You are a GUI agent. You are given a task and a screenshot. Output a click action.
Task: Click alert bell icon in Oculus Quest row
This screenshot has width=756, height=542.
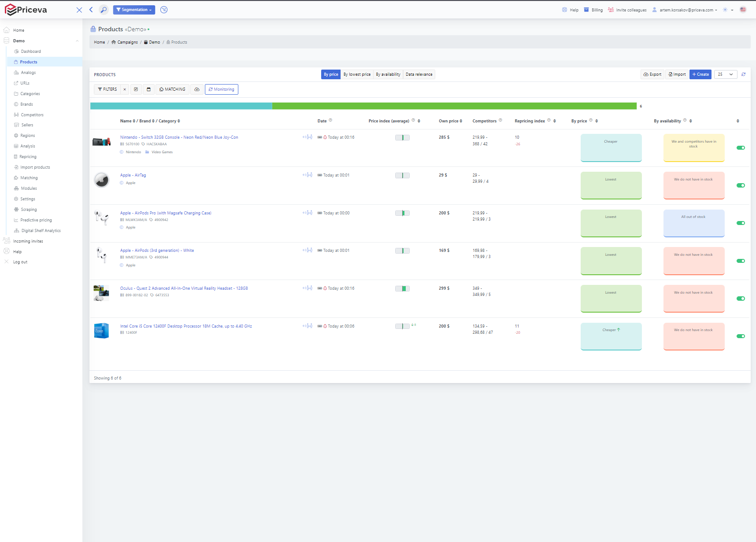click(325, 288)
